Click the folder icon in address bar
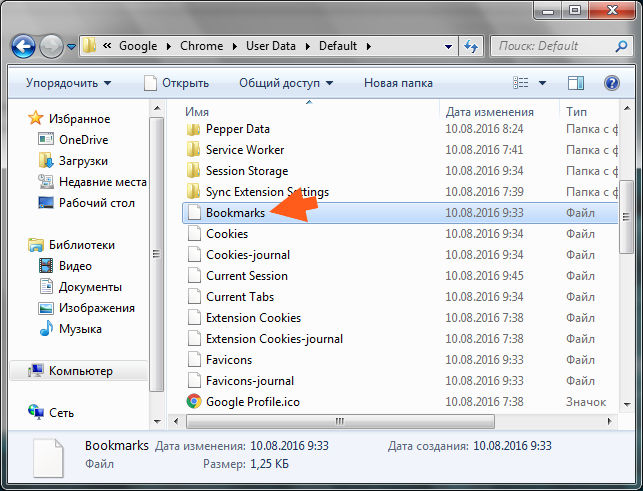The height and width of the screenshot is (491, 643). (89, 46)
